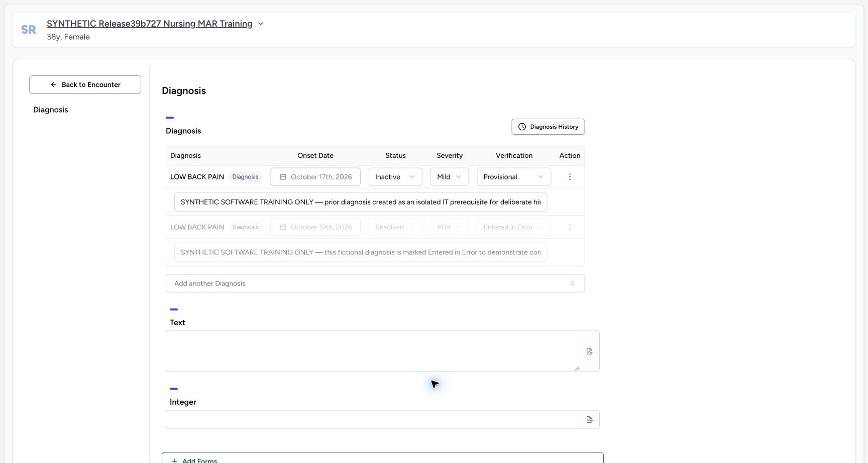Click the back arrow icon in Back to Encounter
868x463 pixels.
(54, 84)
